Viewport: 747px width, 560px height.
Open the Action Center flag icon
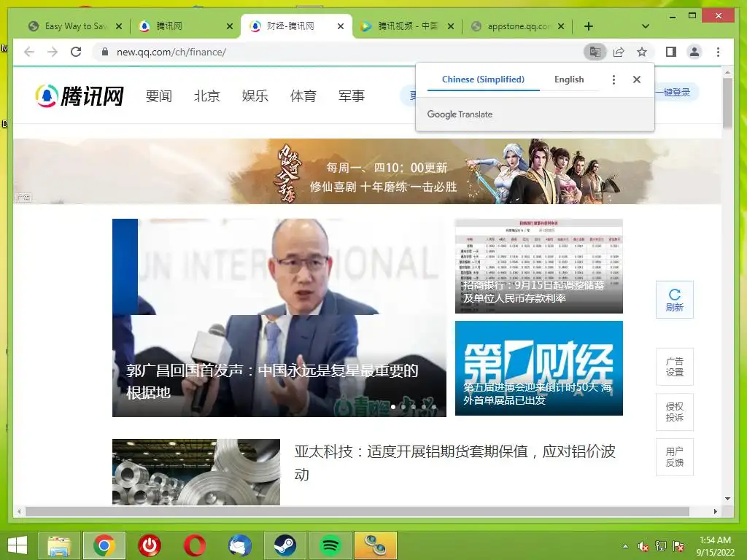[678, 546]
